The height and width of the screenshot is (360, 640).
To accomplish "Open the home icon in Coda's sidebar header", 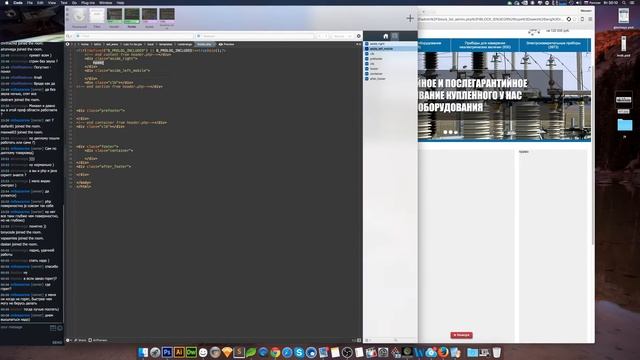I will coord(386,36).
